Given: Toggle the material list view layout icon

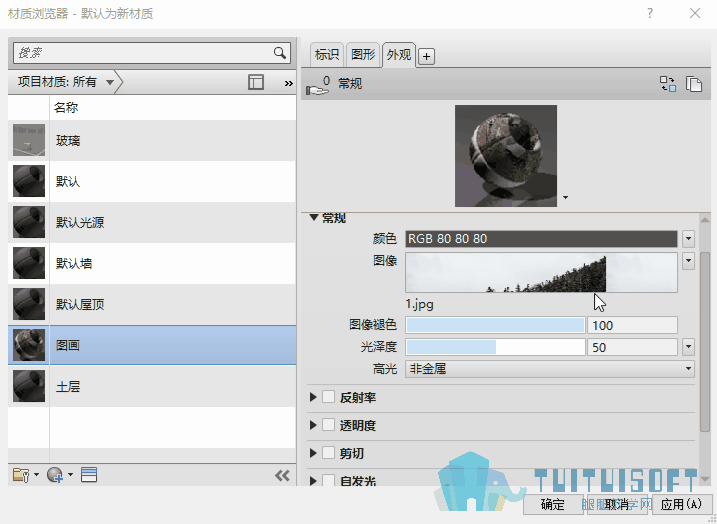Looking at the screenshot, I should tap(256, 82).
